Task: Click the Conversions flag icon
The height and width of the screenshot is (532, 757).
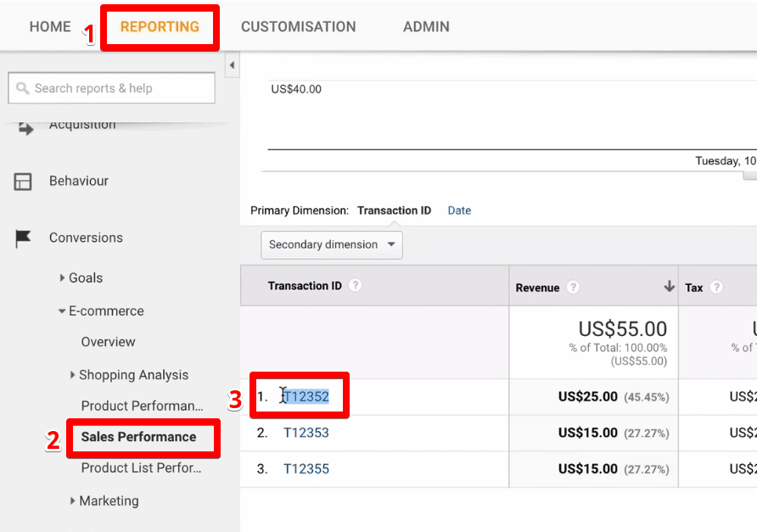Action: click(23, 238)
